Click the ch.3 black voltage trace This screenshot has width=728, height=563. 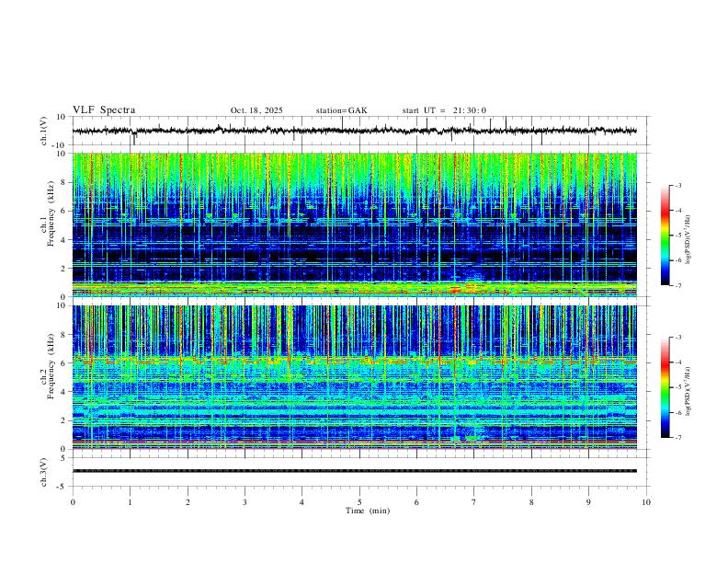click(354, 471)
